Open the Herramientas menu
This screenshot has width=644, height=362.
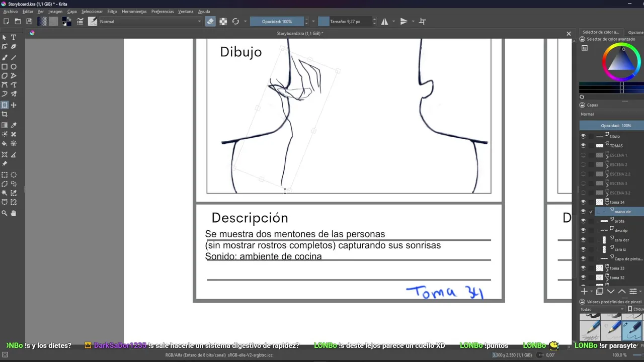(134, 12)
